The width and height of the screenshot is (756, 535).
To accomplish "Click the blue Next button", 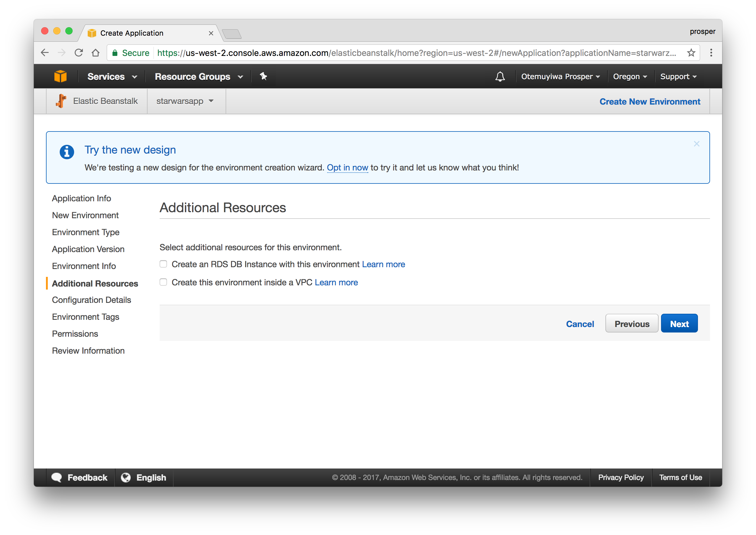I will [x=679, y=324].
